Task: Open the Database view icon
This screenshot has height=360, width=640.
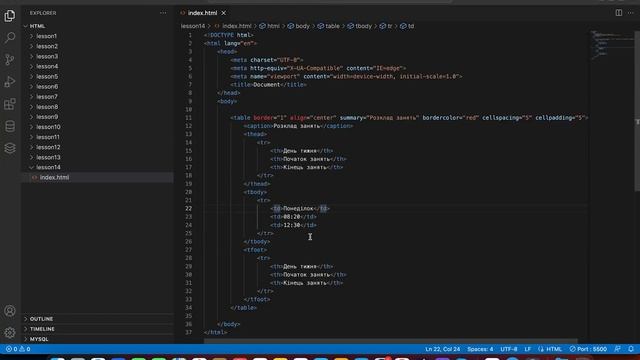Action: tap(10, 126)
